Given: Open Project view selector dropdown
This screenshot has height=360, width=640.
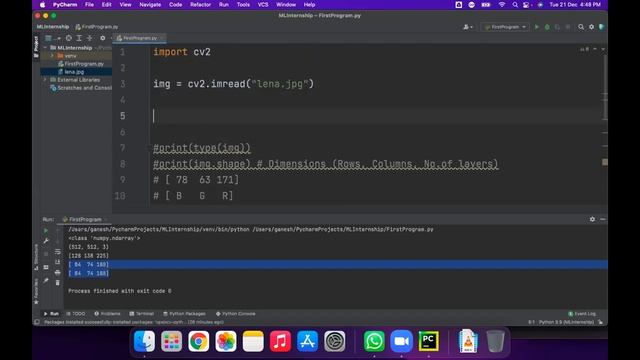Looking at the screenshot, I should [52, 38].
